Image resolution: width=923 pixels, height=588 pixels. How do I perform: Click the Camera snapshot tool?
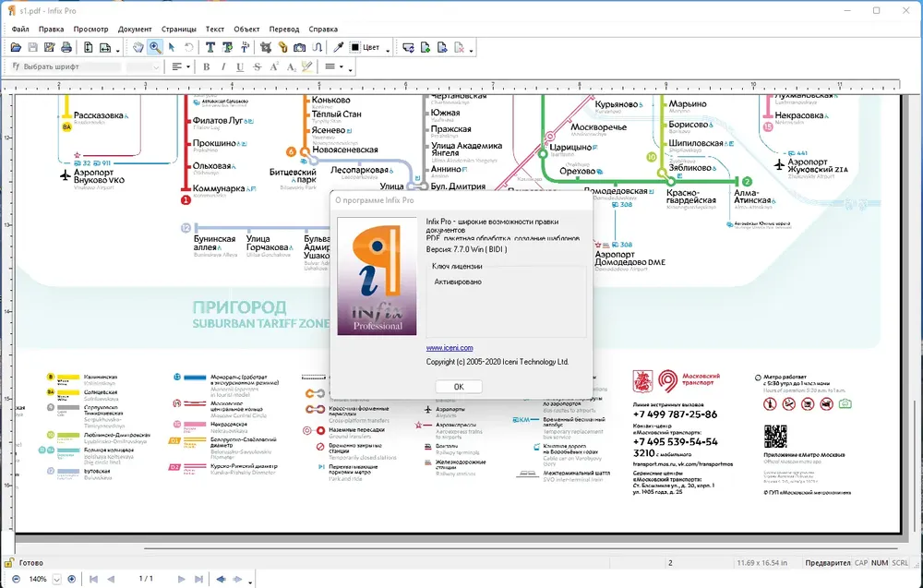coord(300,48)
